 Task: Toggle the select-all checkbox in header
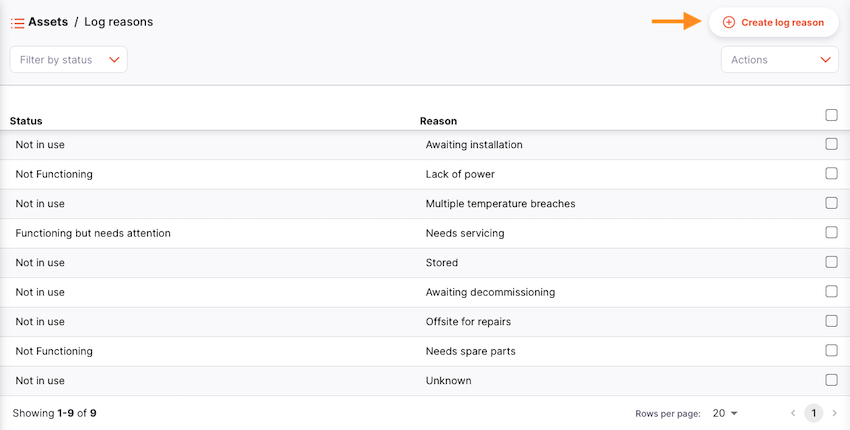pos(831,115)
